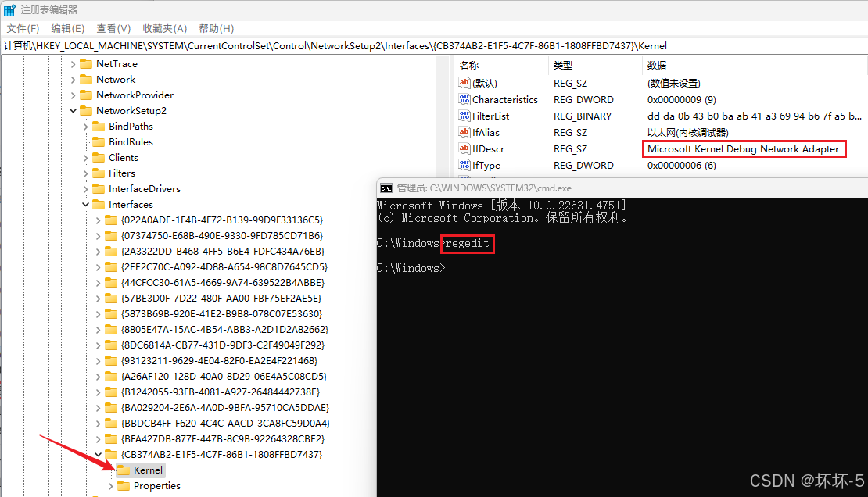Click the 0x00000009 (9) data cell

point(681,99)
